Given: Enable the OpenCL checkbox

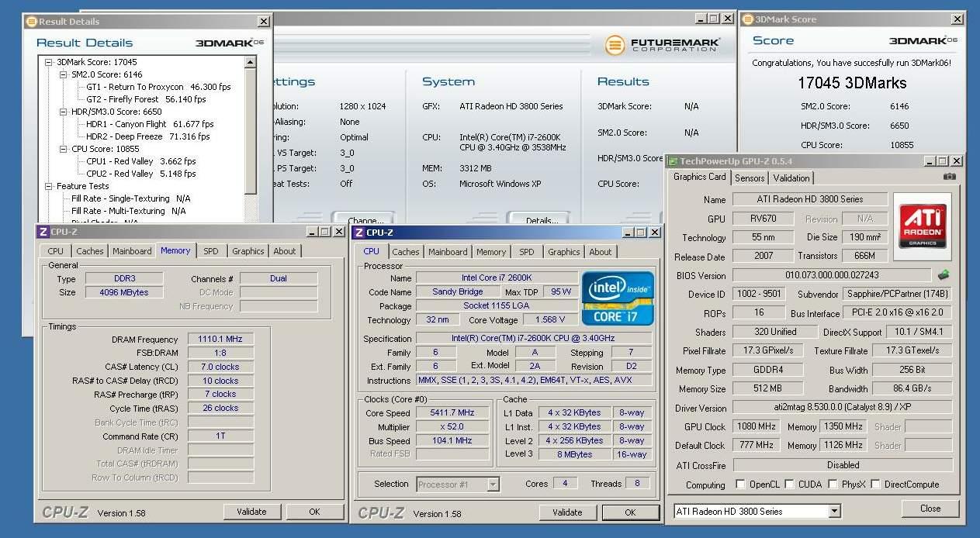Looking at the screenshot, I should [x=740, y=485].
